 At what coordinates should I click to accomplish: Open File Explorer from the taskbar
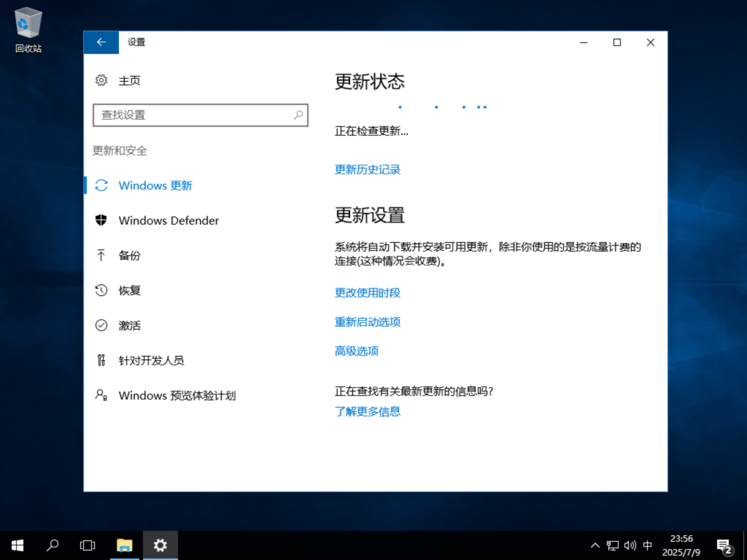coord(124,545)
